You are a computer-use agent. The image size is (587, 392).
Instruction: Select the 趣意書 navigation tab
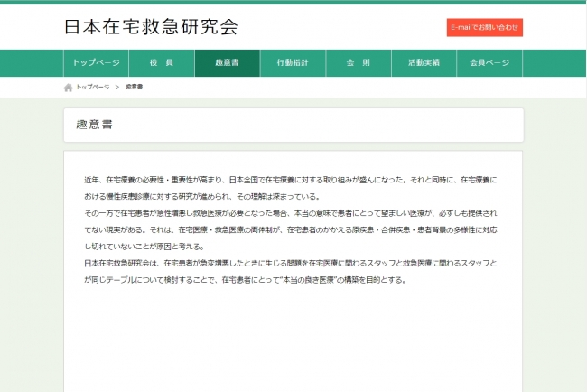[228, 63]
